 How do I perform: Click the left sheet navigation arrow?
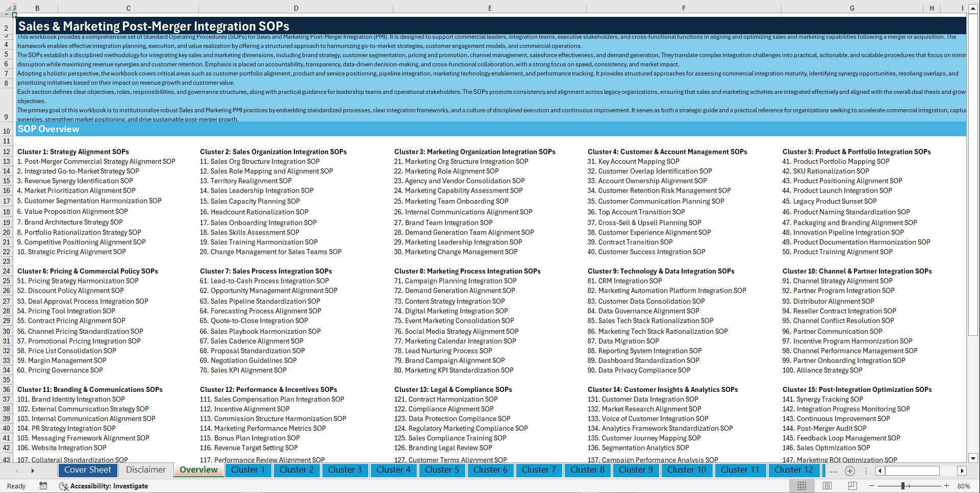coord(17,471)
